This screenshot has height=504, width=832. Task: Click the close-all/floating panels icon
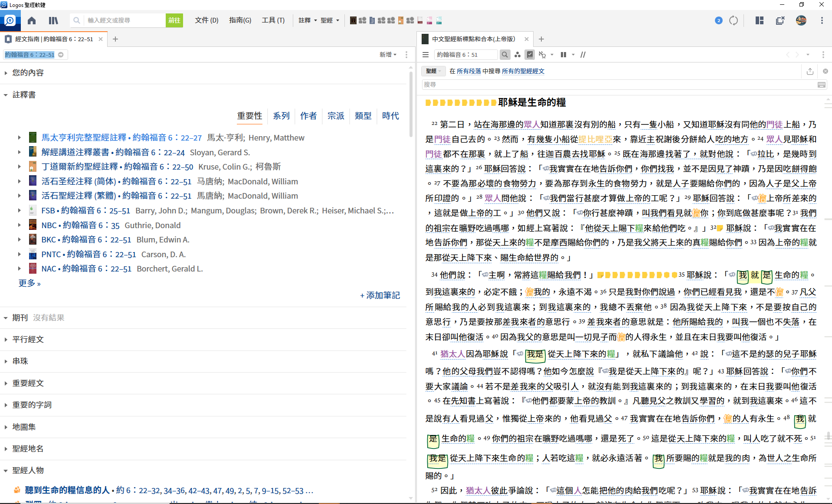780,20
